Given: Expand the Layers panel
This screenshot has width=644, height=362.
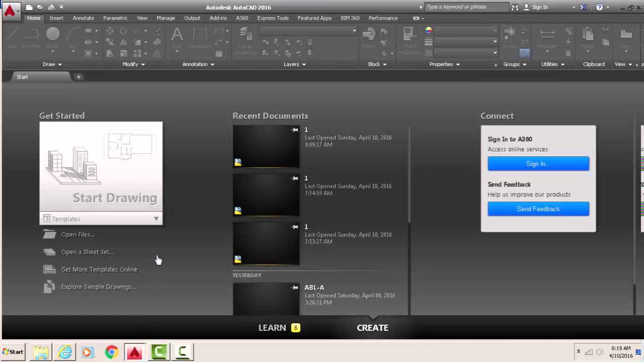Looking at the screenshot, I should click(295, 64).
